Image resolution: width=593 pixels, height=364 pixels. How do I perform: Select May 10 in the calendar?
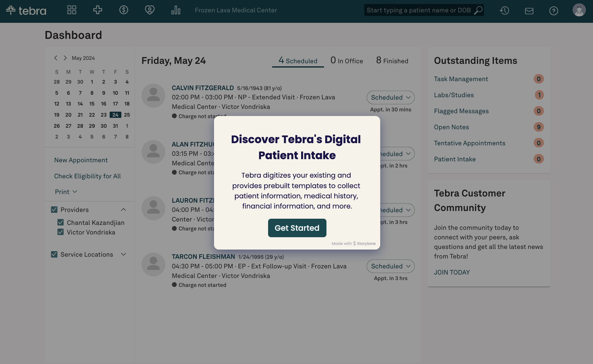[x=115, y=93]
